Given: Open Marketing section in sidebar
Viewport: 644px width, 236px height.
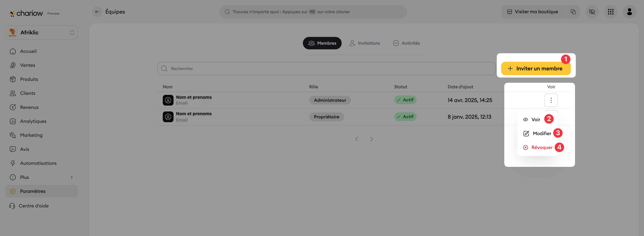Looking at the screenshot, I should (31, 135).
